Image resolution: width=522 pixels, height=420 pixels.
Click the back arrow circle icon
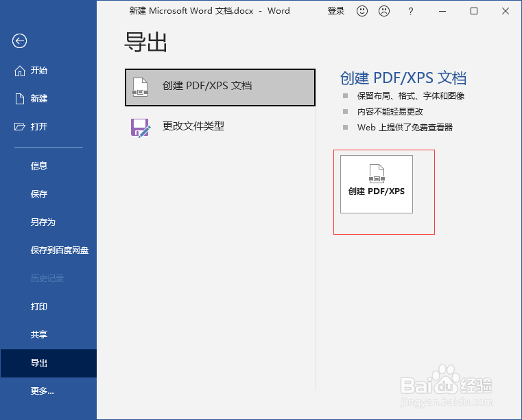[19, 41]
